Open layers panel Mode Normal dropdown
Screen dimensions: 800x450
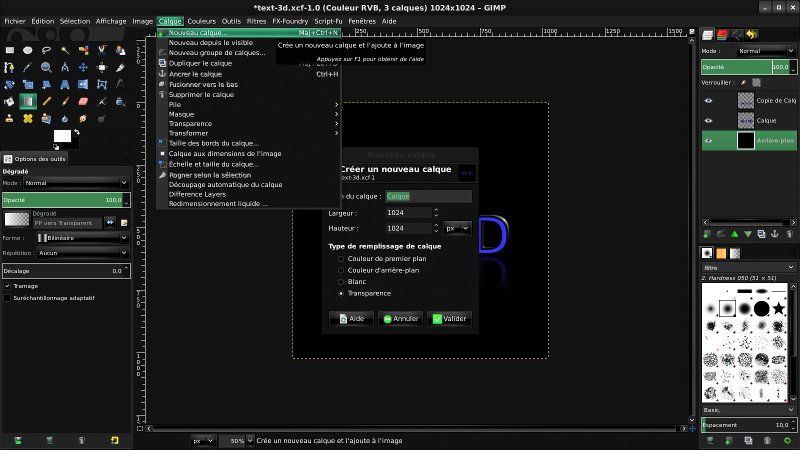(x=766, y=51)
